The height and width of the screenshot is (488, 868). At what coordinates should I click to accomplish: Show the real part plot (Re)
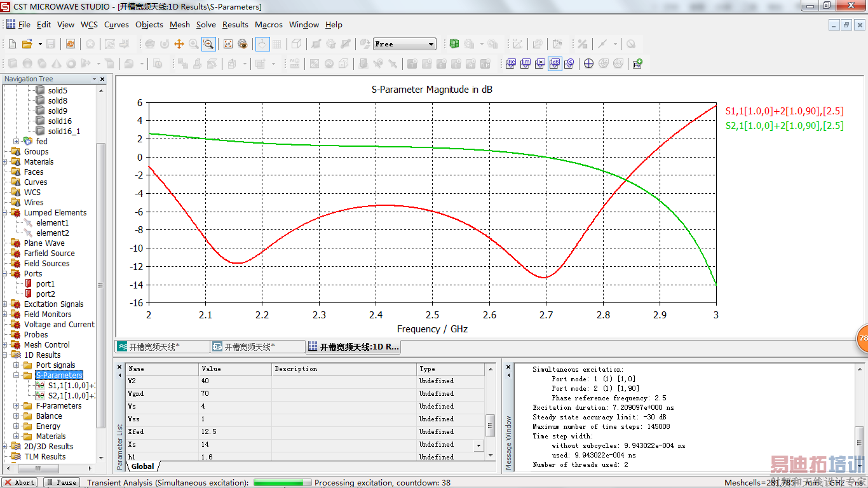tap(512, 64)
